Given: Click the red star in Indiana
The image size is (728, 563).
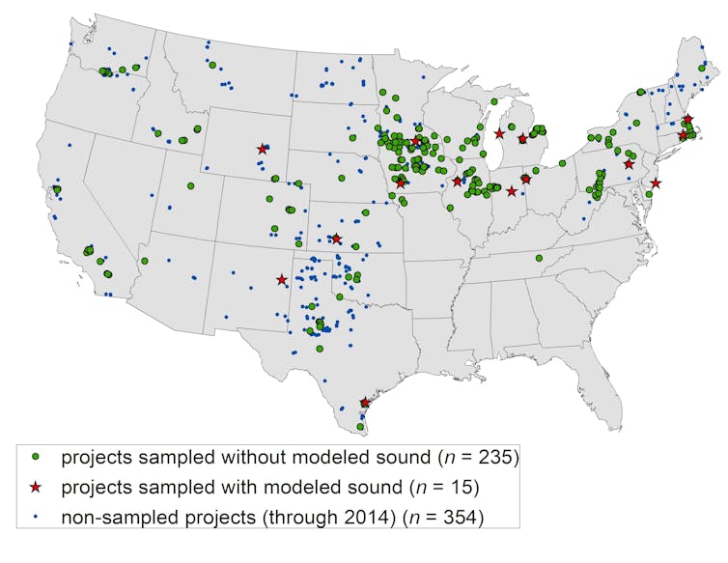Looking at the screenshot, I should [x=512, y=191].
